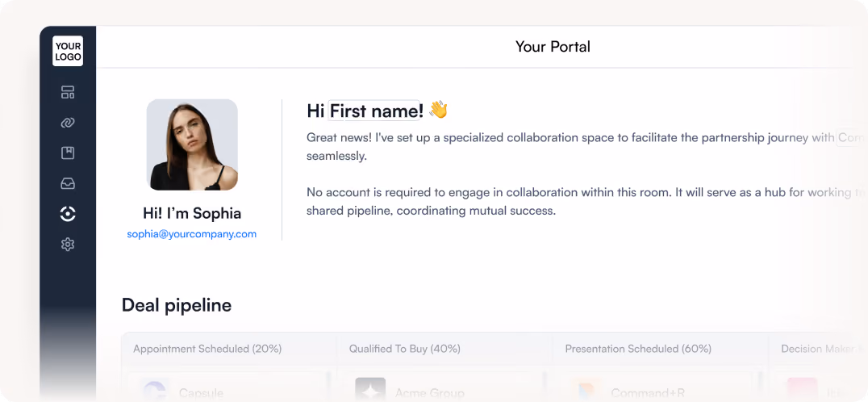The width and height of the screenshot is (868, 402).
Task: Click the Hi! I'm Sophia heading
Action: point(192,213)
